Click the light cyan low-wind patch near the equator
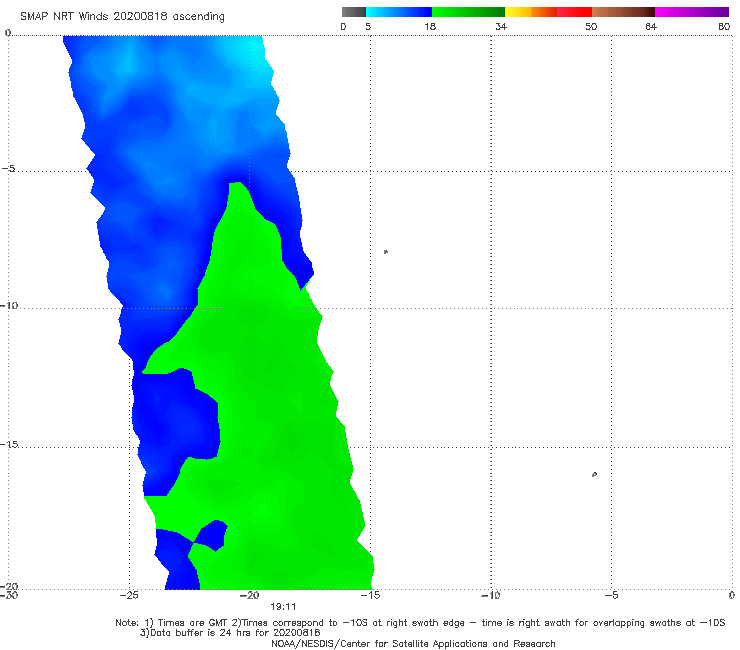The width and height of the screenshot is (740, 650). coord(250,50)
